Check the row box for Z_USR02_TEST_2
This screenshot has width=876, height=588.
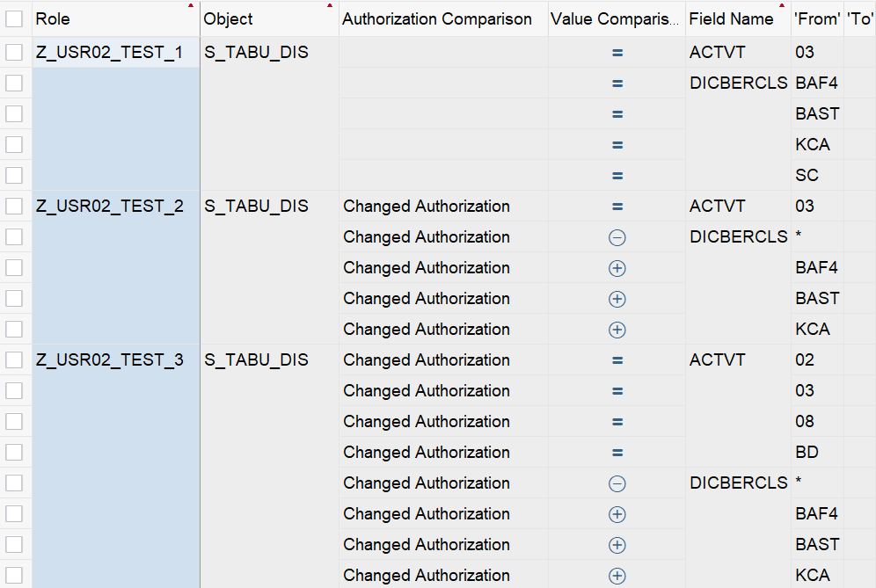tap(14, 207)
